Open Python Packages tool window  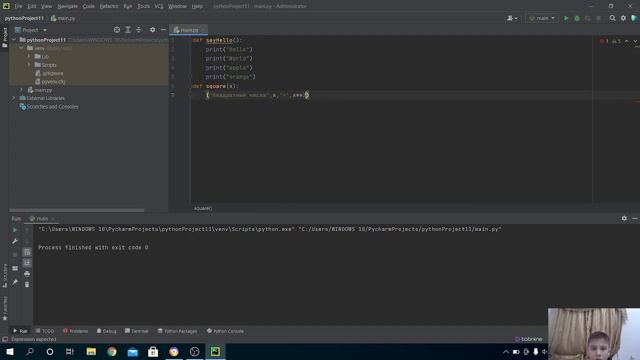point(178,331)
